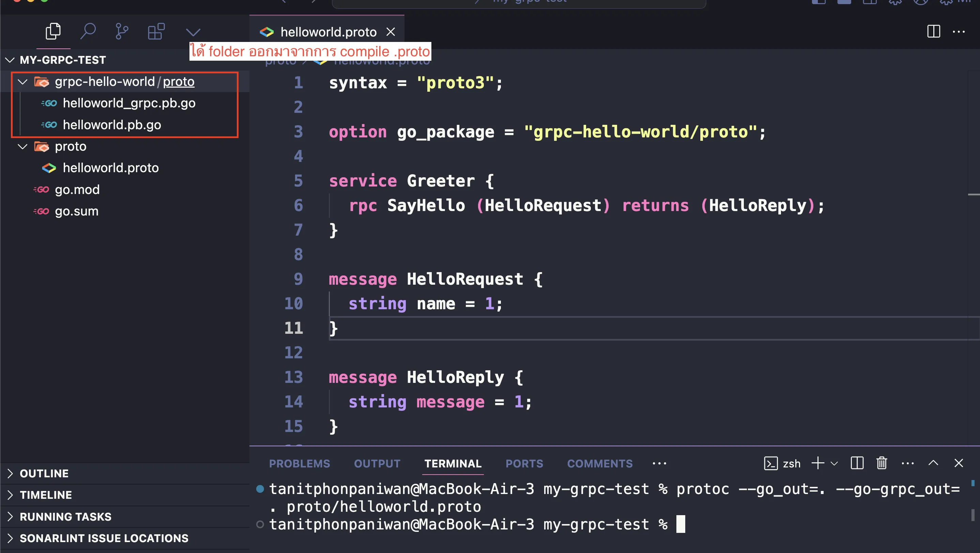Switch to the PROBLEMS panel tab
This screenshot has width=980, height=553.
pos(300,464)
